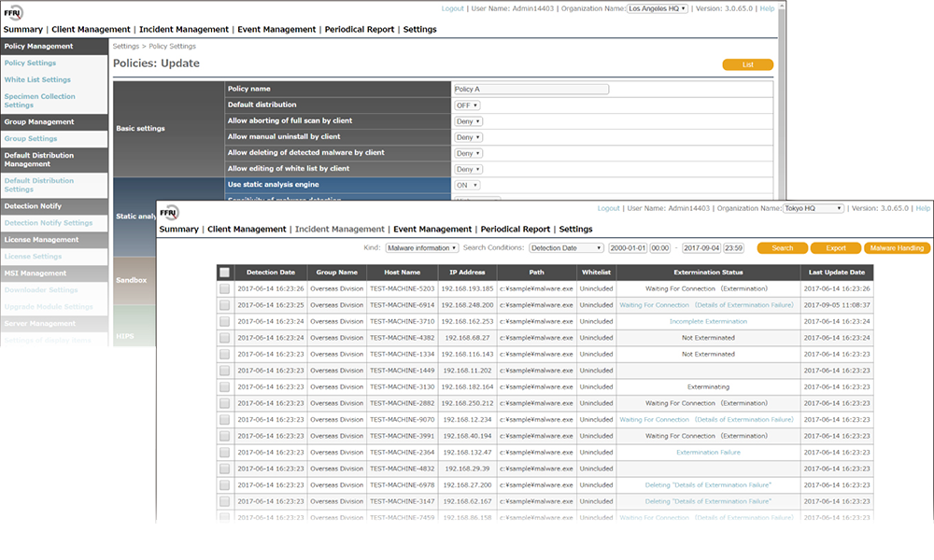Open Incident Management in back window menu

click(183, 29)
